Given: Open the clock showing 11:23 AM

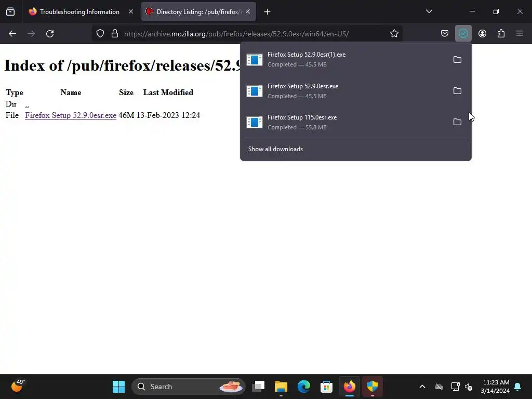Looking at the screenshot, I should point(495,387).
